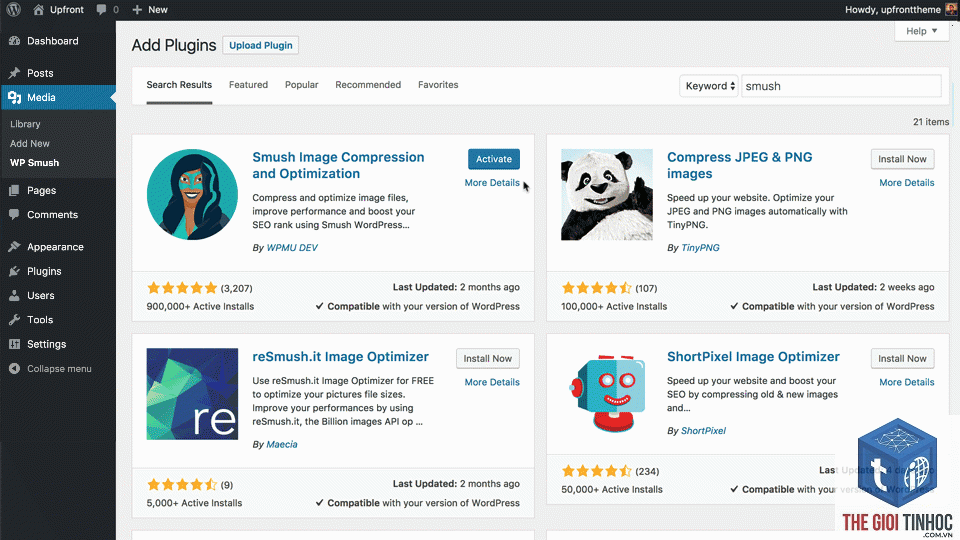Open ShortPixel robot plugin thumbnail
This screenshot has height=540, width=960.
607,394
